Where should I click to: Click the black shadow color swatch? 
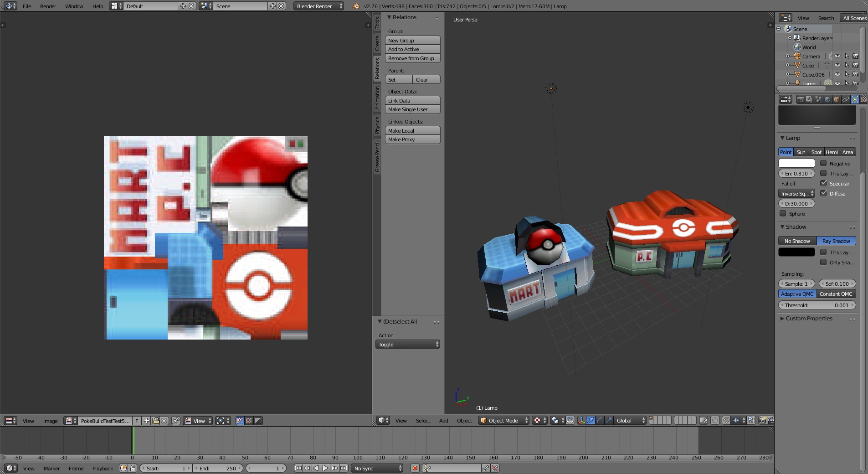pyautogui.click(x=796, y=252)
